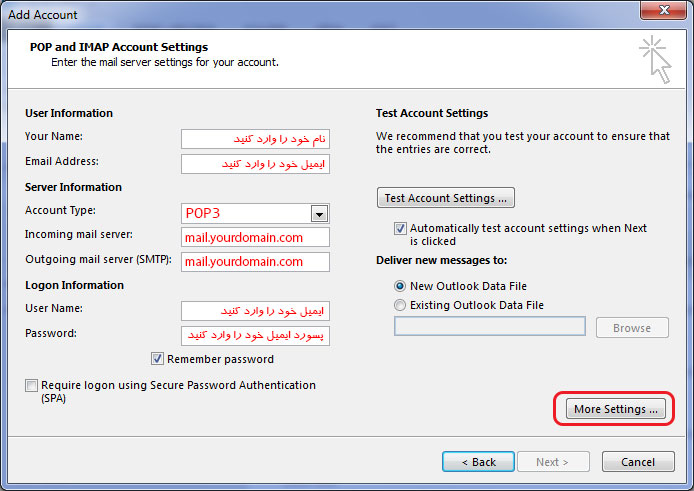
Task: Focus the Password input field
Action: click(255, 336)
